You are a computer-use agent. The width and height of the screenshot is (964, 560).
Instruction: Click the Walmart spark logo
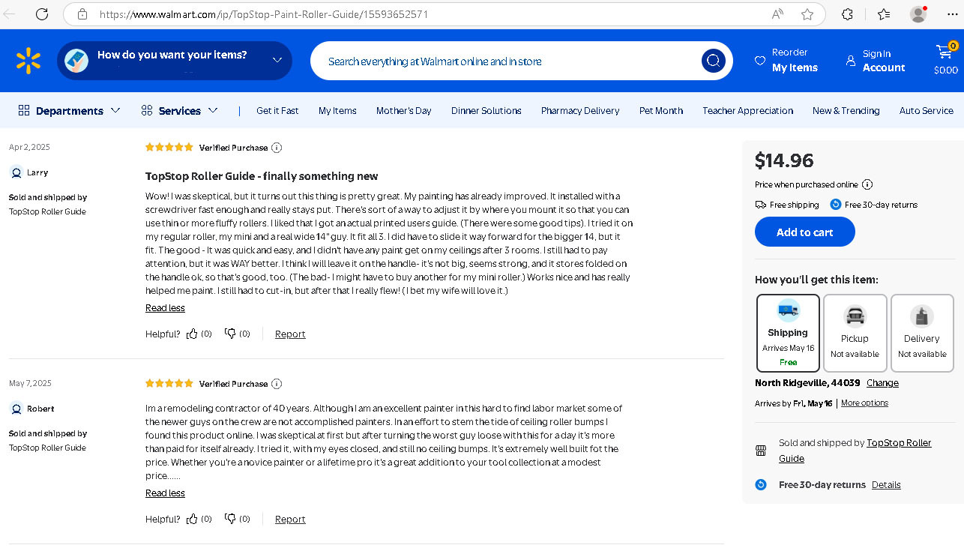click(28, 61)
